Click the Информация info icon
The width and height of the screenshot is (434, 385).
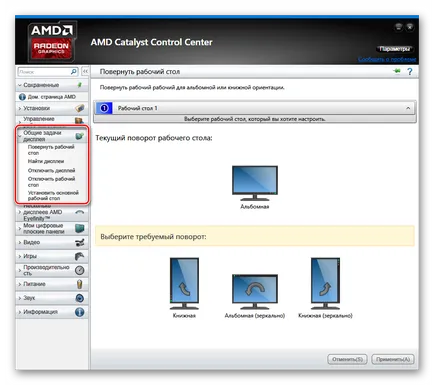[79, 312]
